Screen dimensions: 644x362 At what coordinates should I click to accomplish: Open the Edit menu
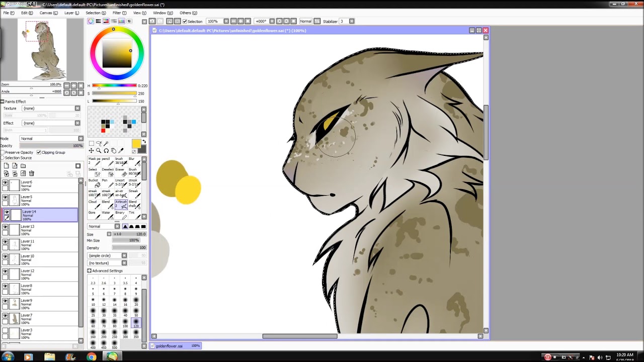click(27, 13)
